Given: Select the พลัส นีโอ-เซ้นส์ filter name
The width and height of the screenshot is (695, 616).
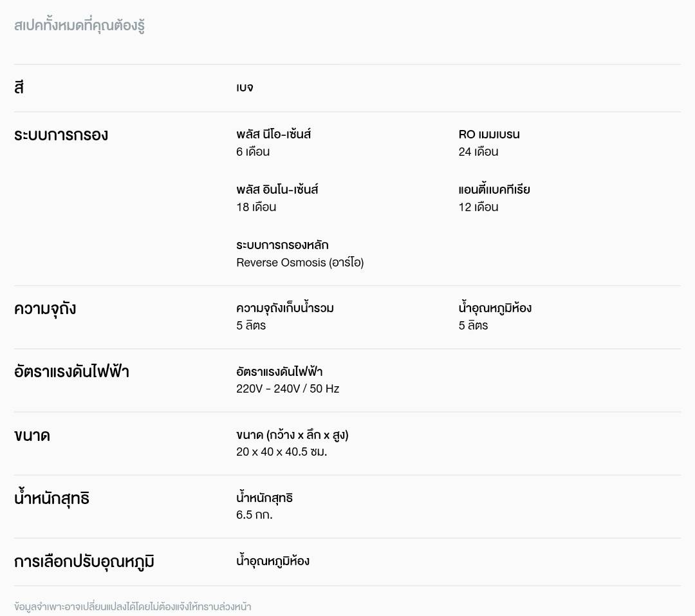Looking at the screenshot, I should [273, 135].
